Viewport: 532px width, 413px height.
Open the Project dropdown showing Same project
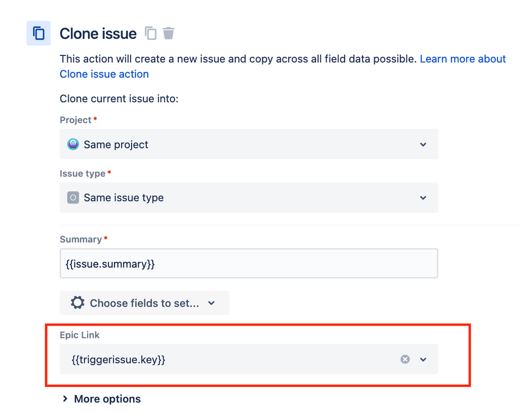(249, 144)
